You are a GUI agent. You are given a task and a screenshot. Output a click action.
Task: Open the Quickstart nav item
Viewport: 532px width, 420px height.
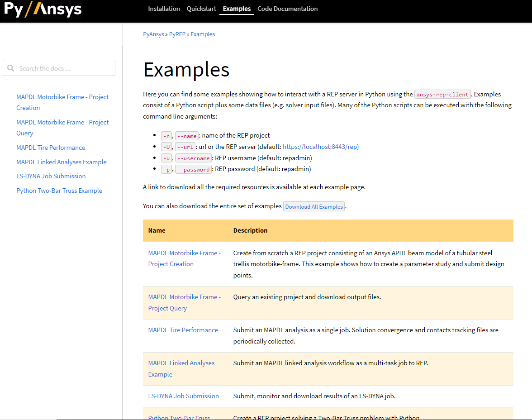point(201,9)
